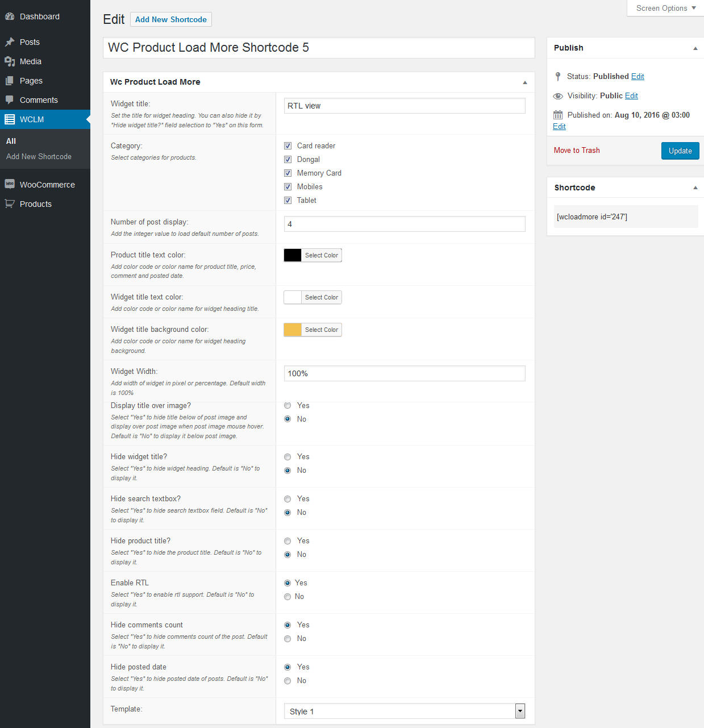The image size is (704, 728).
Task: Click the white widget title color swatch
Action: (293, 297)
